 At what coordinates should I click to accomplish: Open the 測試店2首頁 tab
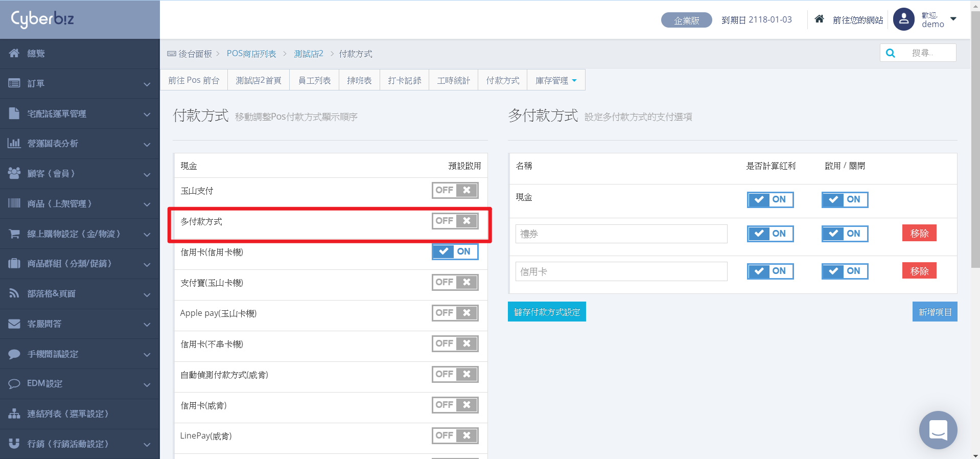(259, 80)
